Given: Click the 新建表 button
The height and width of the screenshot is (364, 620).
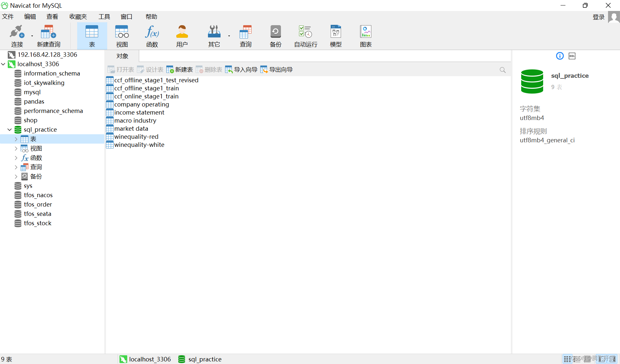Looking at the screenshot, I should tap(180, 70).
